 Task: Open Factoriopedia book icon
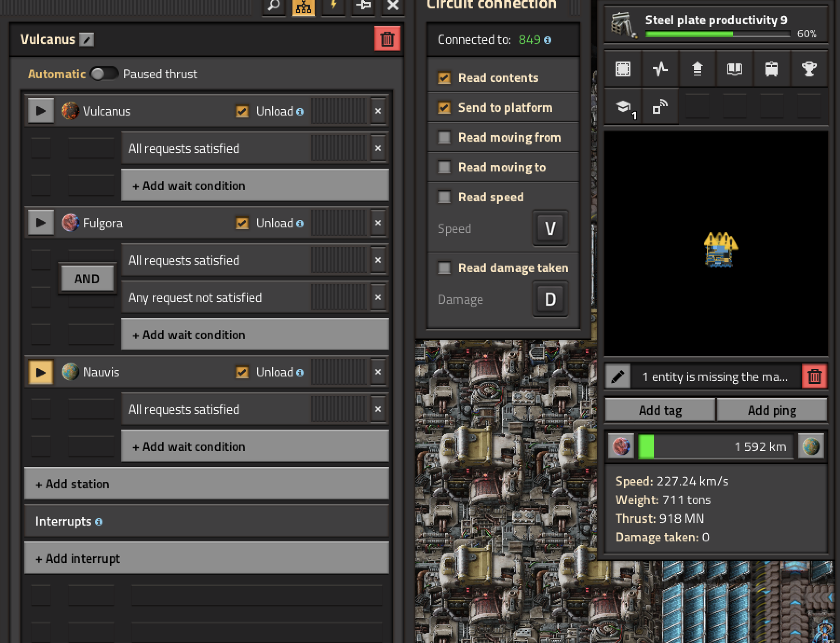click(734, 69)
